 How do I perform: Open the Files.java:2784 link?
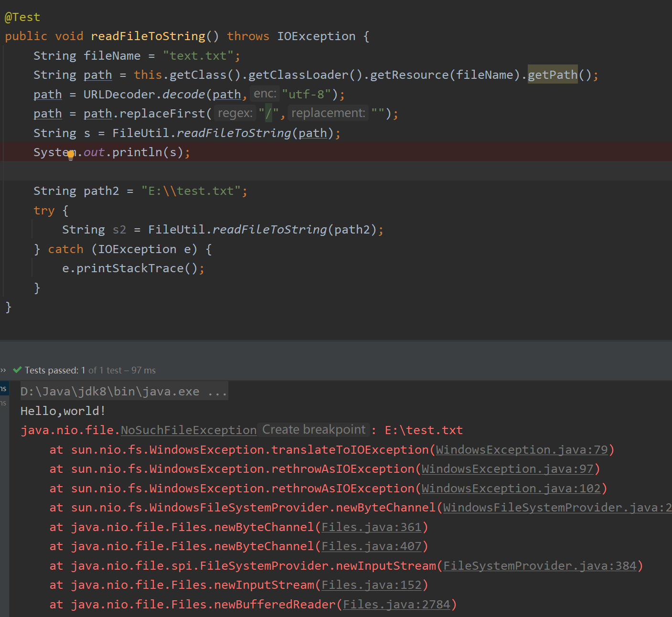point(396,605)
